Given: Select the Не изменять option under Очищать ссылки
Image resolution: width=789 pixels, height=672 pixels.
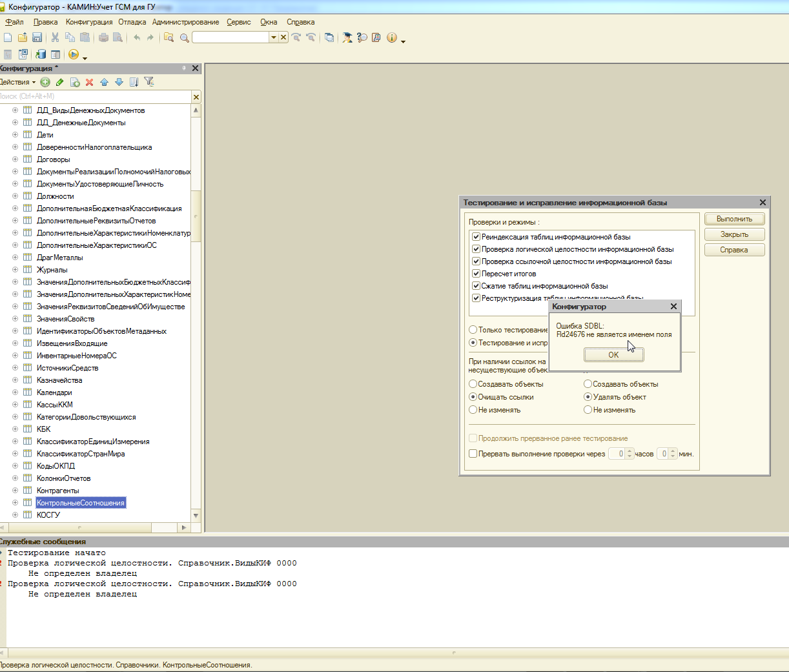Looking at the screenshot, I should click(x=473, y=410).
